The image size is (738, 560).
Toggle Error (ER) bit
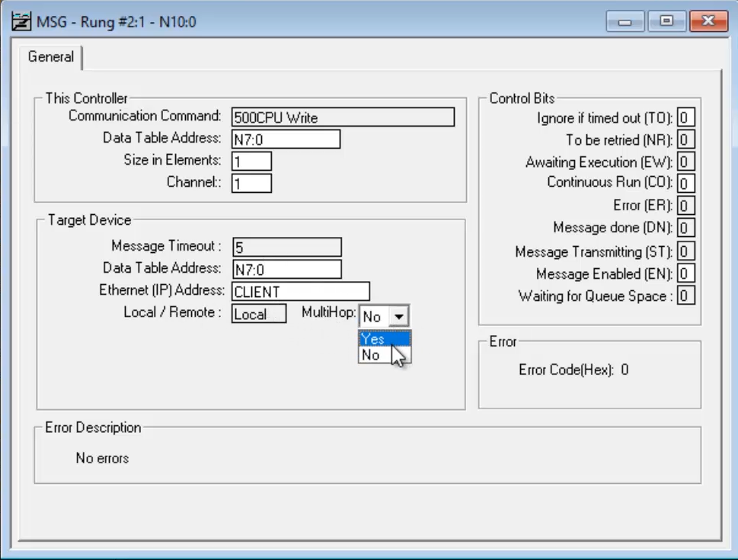click(685, 206)
